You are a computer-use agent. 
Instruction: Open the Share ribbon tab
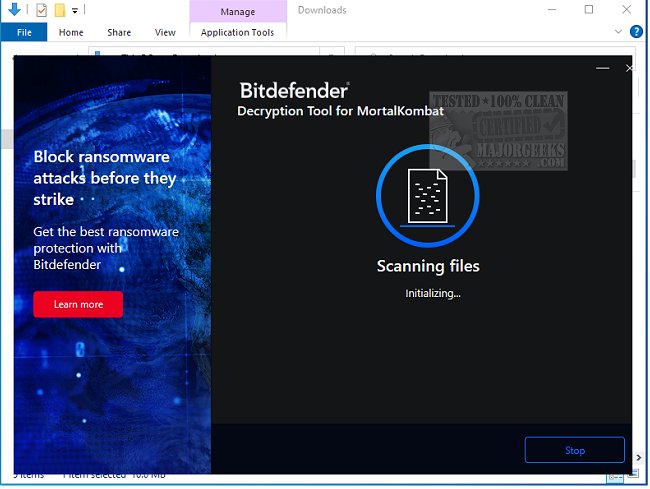(x=119, y=32)
